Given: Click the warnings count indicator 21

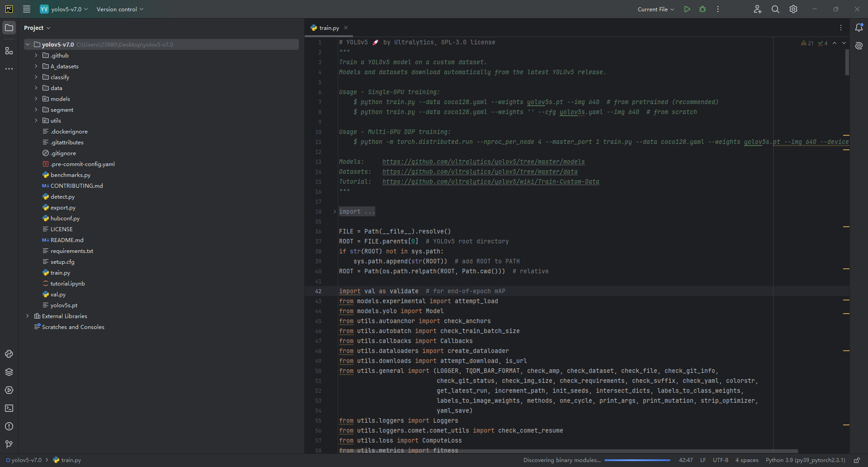Looking at the screenshot, I should [807, 43].
